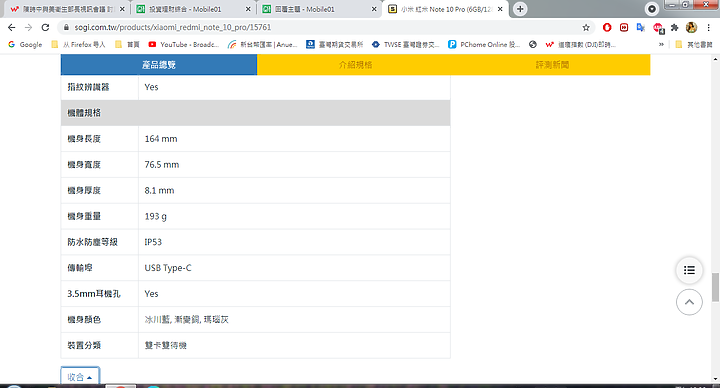Close the 投資理財綜合 - Mobile01 tab
The image size is (720, 388).
(248, 9)
